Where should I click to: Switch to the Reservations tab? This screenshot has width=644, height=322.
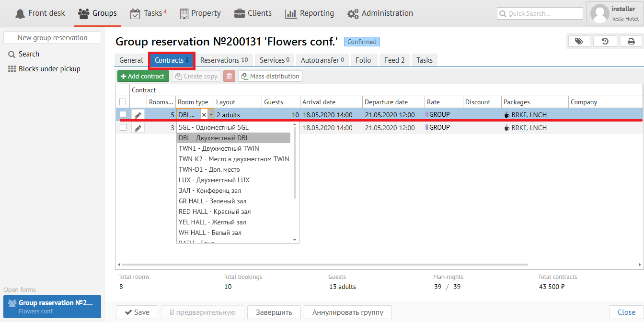pyautogui.click(x=224, y=60)
